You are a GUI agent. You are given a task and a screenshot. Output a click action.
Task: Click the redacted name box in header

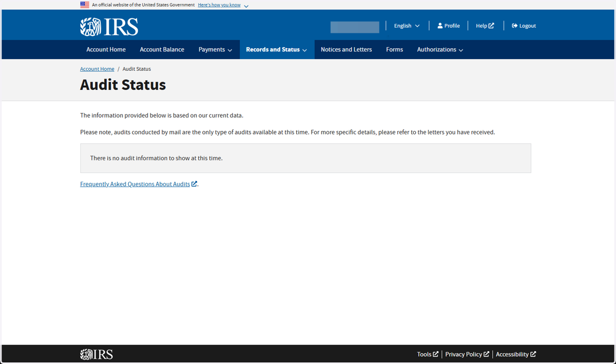coord(355,27)
